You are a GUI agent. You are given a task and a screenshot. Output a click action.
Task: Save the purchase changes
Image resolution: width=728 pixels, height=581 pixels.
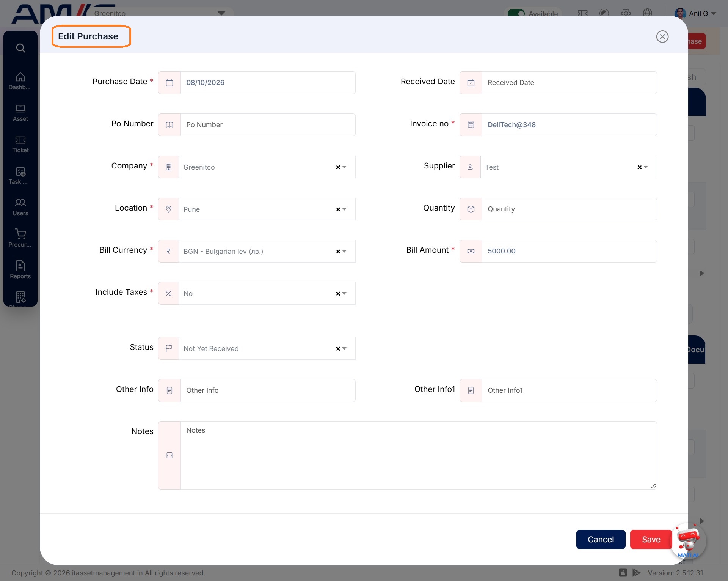coord(651,539)
